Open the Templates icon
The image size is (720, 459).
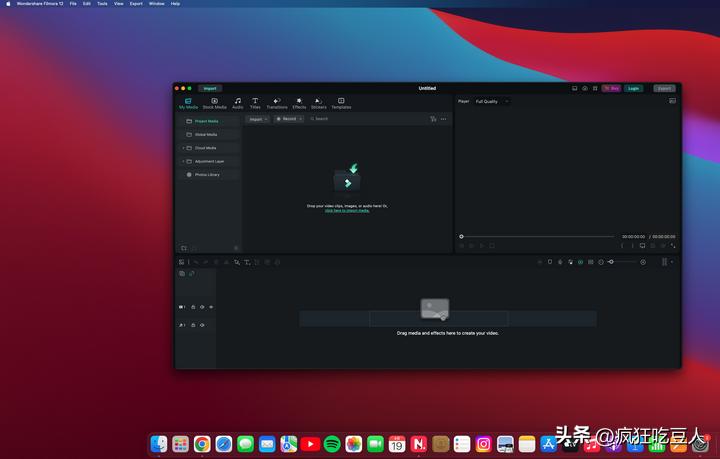341,102
